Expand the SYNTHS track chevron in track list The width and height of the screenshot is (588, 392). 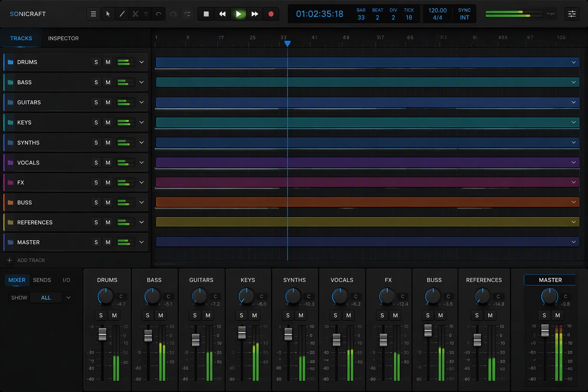tap(142, 142)
